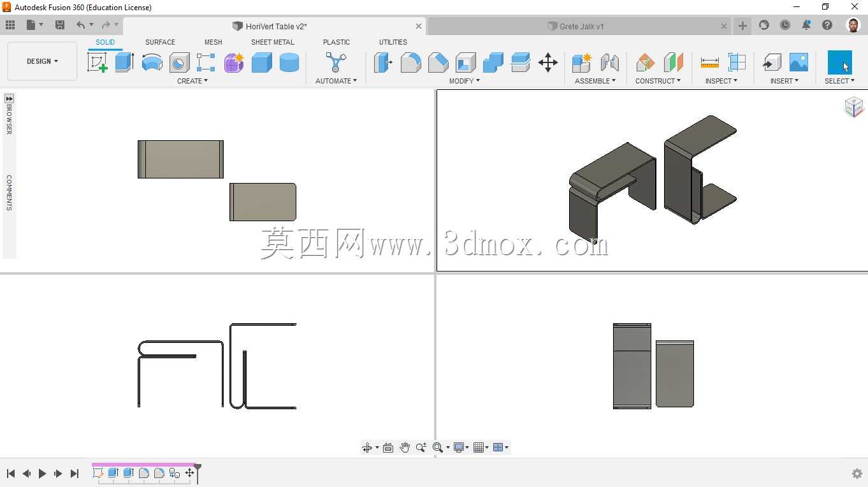Select the Insert Derive tool

(x=772, y=62)
